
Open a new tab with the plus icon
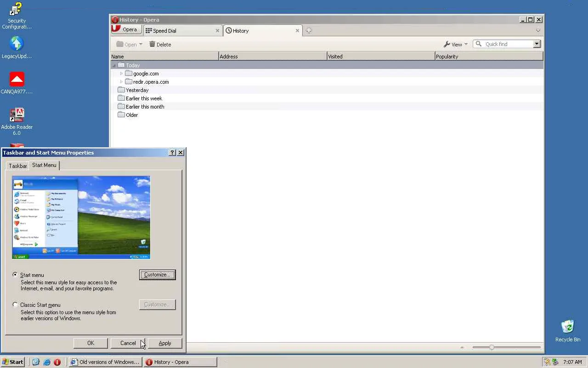click(x=309, y=30)
